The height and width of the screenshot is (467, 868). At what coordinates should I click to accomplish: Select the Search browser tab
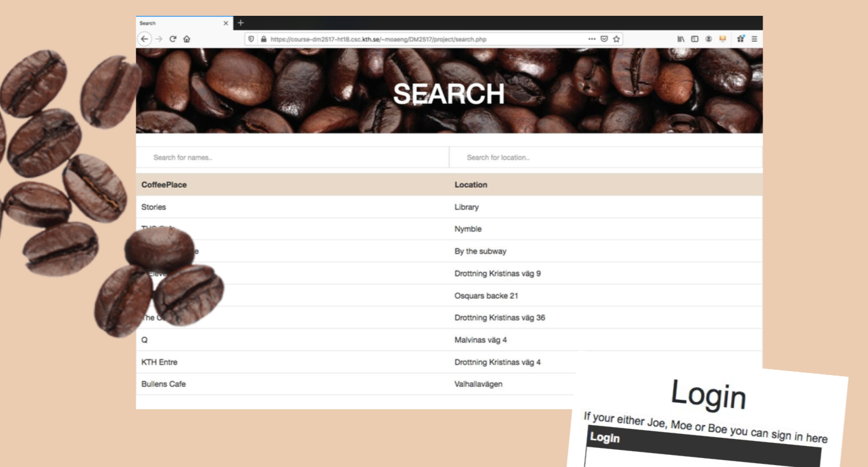click(x=184, y=23)
